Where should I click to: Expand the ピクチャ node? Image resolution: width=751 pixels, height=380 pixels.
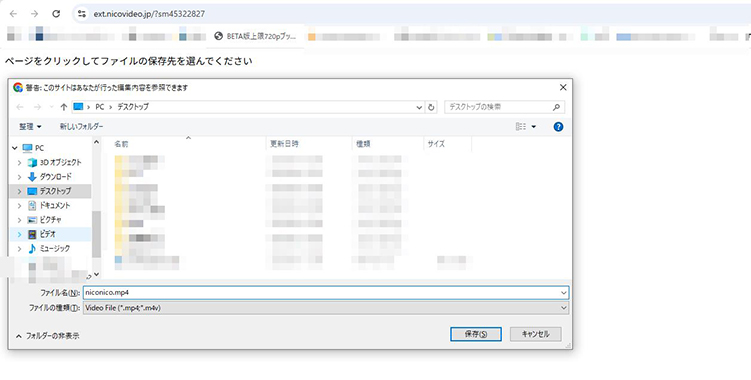[x=20, y=220]
